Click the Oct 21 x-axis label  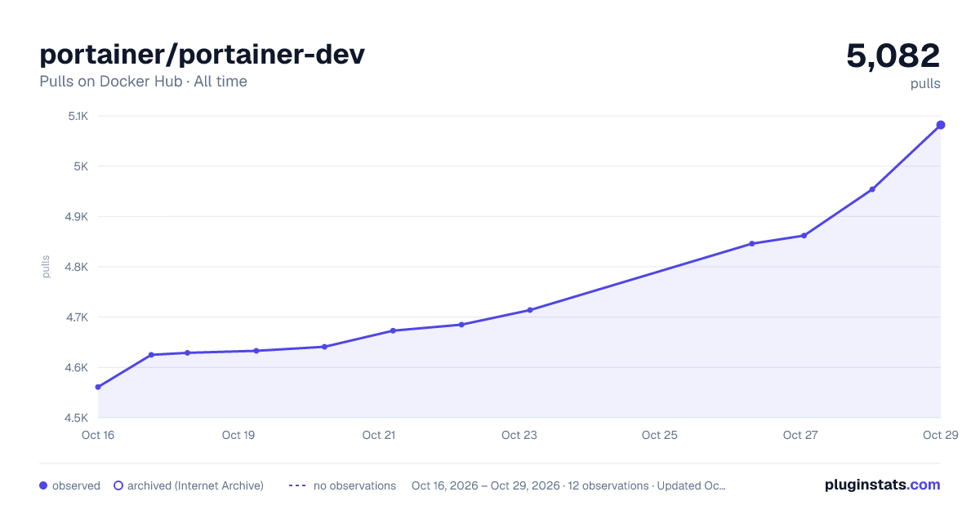[379, 435]
